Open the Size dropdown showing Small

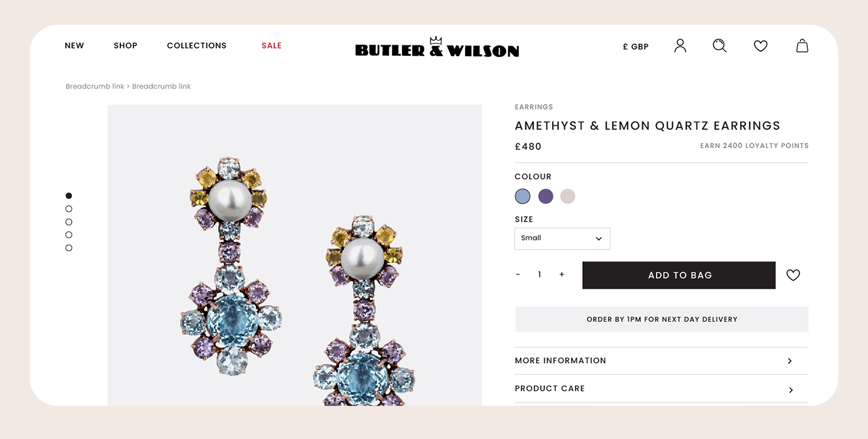tap(562, 239)
